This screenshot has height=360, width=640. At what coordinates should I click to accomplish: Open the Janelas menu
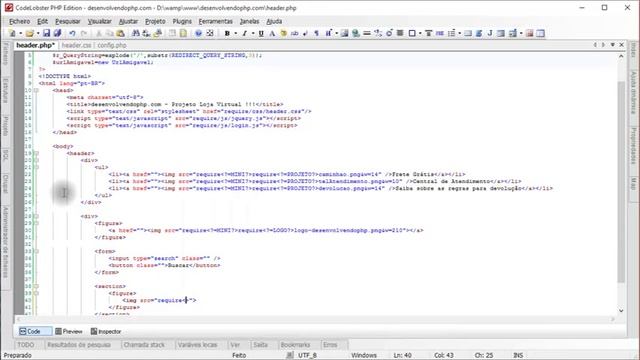coord(249,21)
